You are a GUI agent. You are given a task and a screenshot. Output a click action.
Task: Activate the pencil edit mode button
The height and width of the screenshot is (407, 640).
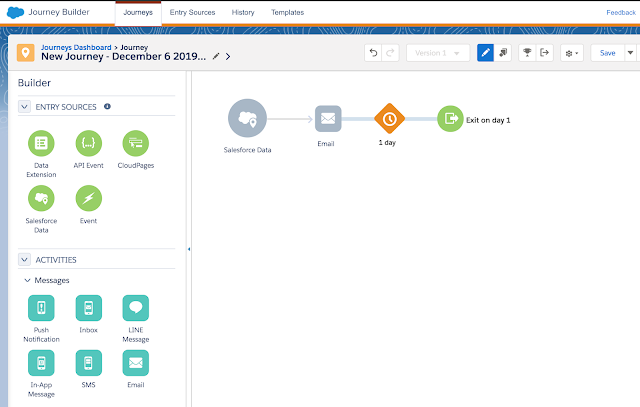485,53
